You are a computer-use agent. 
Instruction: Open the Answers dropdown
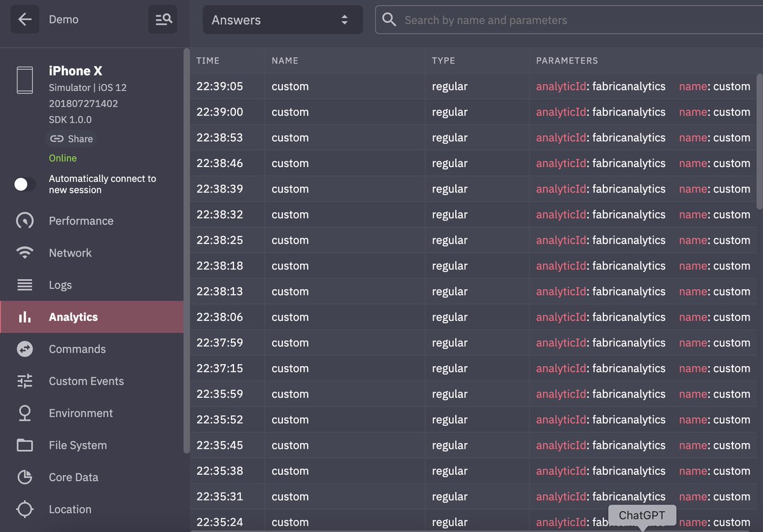point(283,20)
